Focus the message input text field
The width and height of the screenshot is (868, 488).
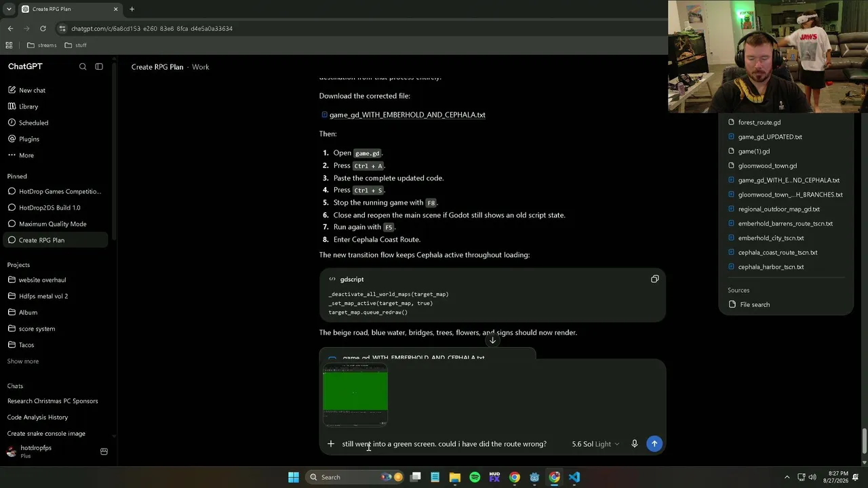point(444,444)
